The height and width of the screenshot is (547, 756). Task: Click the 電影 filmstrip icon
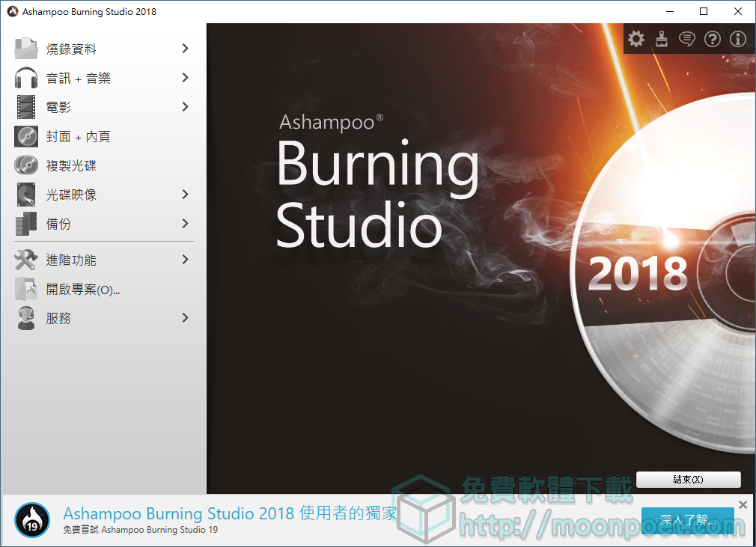(x=25, y=106)
